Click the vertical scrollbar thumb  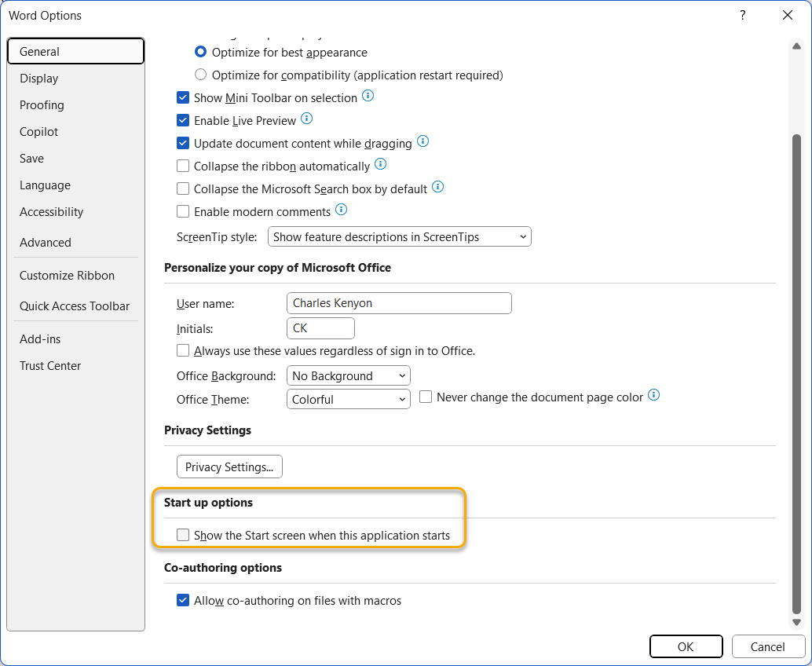click(x=796, y=374)
